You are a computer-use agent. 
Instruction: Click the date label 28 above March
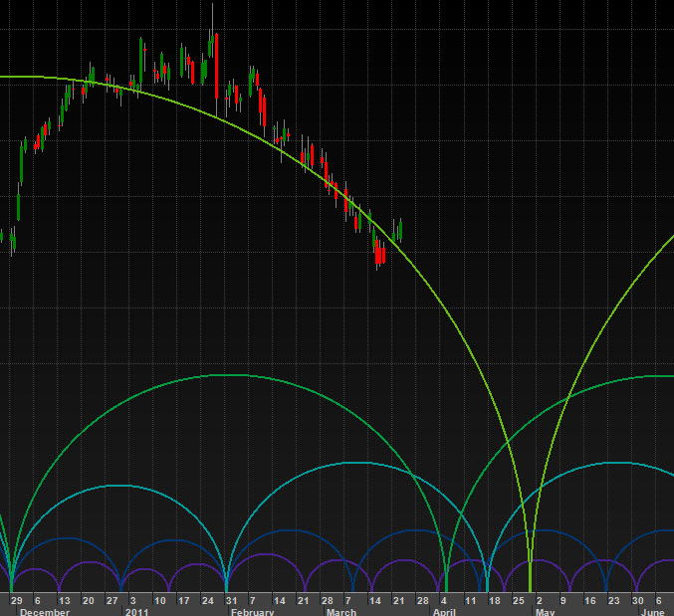(x=328, y=600)
